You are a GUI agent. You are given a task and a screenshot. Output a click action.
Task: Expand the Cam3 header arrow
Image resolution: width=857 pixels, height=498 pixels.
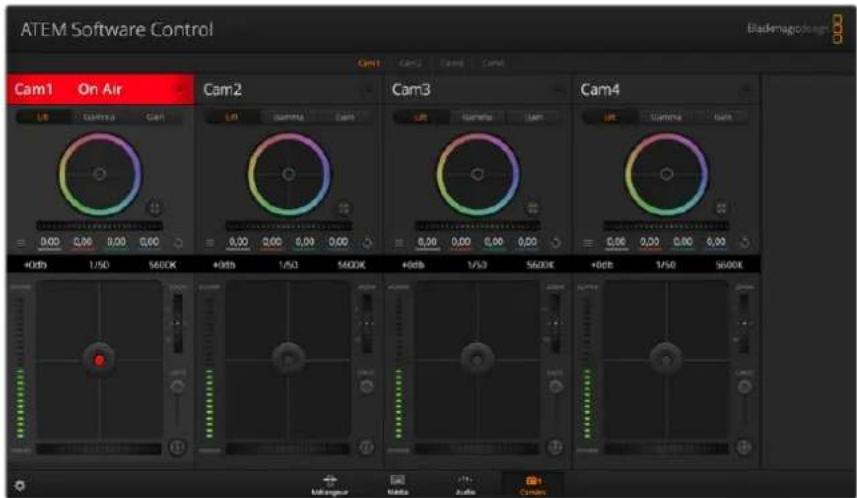point(557,90)
